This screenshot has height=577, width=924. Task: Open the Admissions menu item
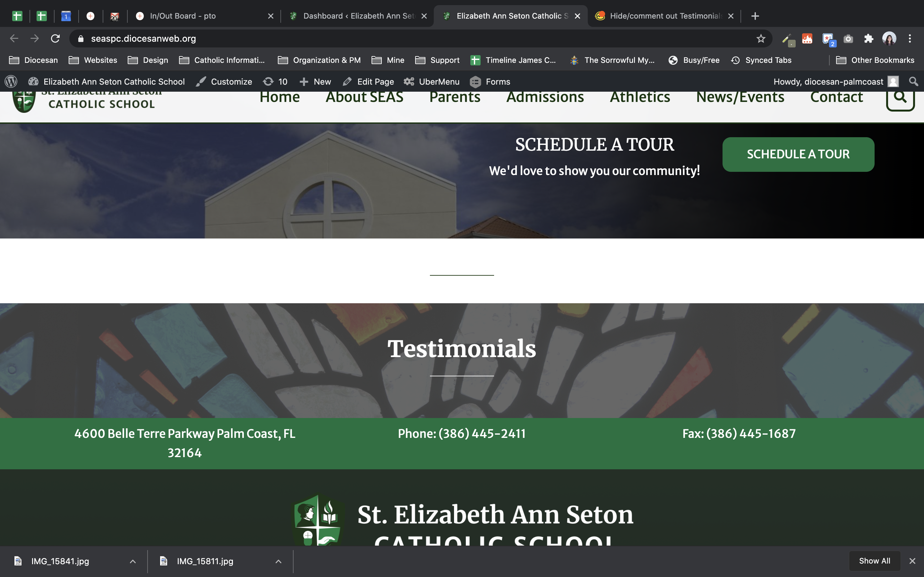pyautogui.click(x=545, y=98)
